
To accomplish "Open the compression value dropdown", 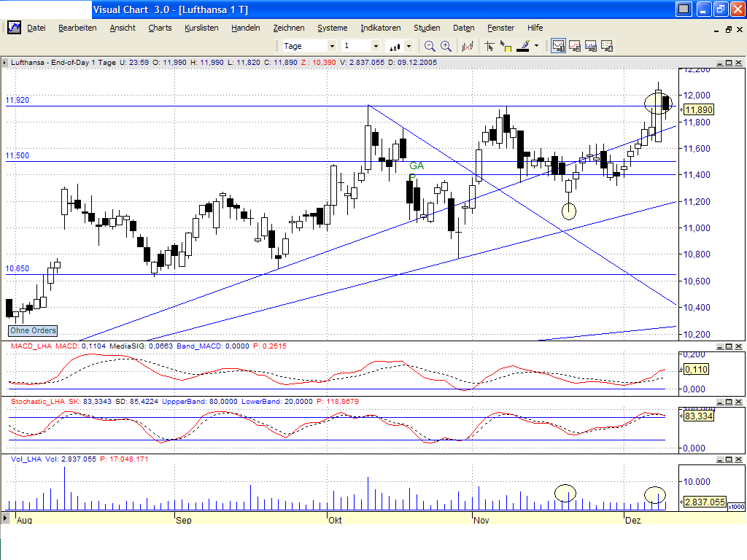I will 376,45.
